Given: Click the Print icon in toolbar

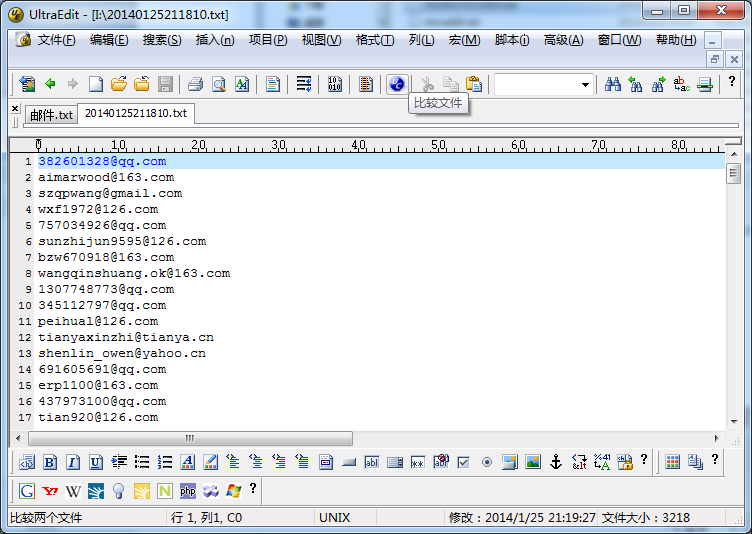Looking at the screenshot, I should (195, 84).
